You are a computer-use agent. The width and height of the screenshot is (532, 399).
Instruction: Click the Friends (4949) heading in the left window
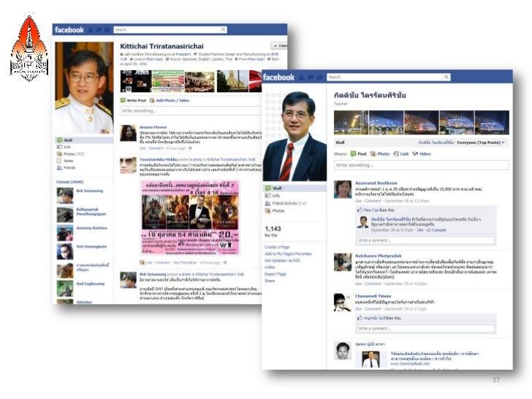pos(70,182)
